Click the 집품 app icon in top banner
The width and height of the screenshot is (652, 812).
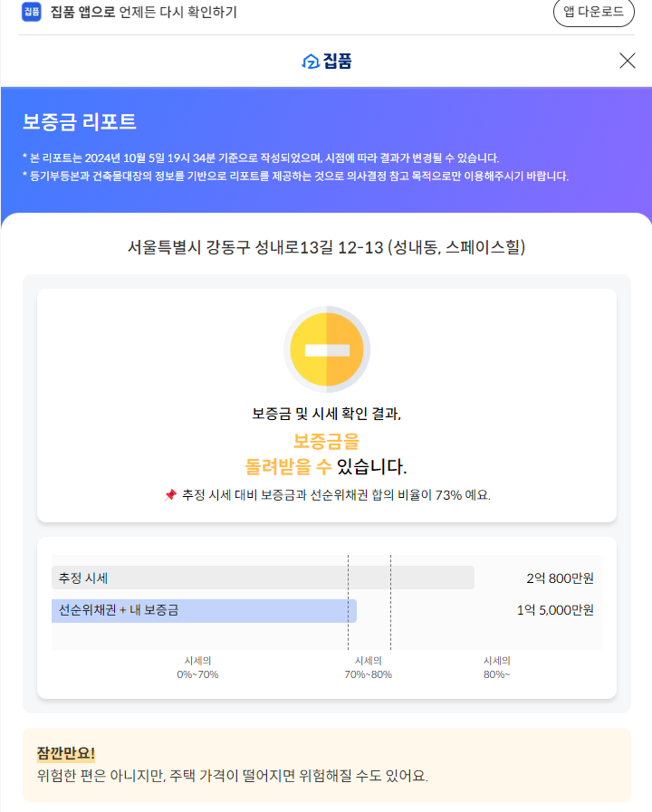pyautogui.click(x=32, y=12)
